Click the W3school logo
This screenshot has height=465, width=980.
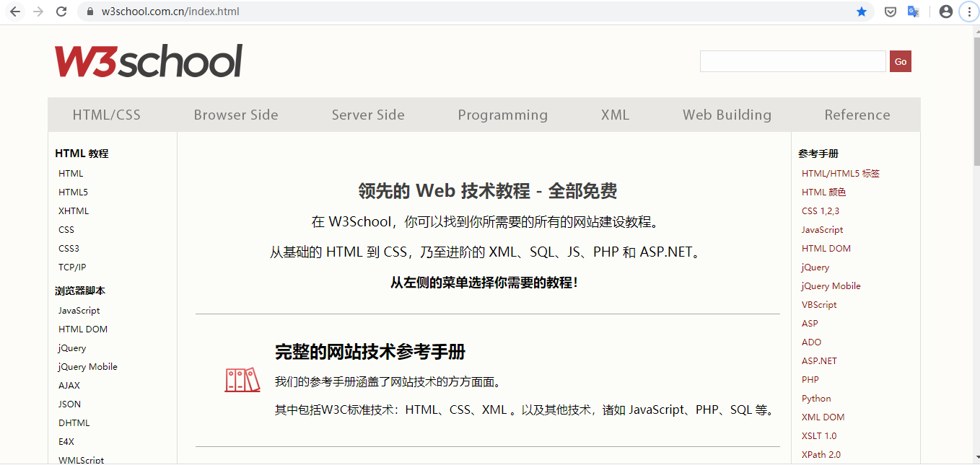pyautogui.click(x=149, y=61)
